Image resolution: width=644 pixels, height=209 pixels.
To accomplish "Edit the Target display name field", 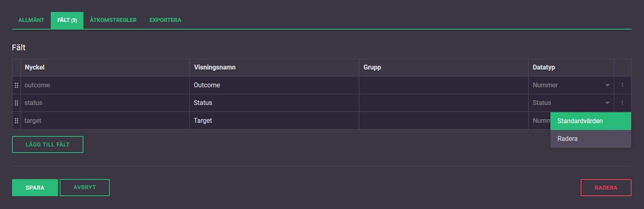I will click(x=274, y=121).
